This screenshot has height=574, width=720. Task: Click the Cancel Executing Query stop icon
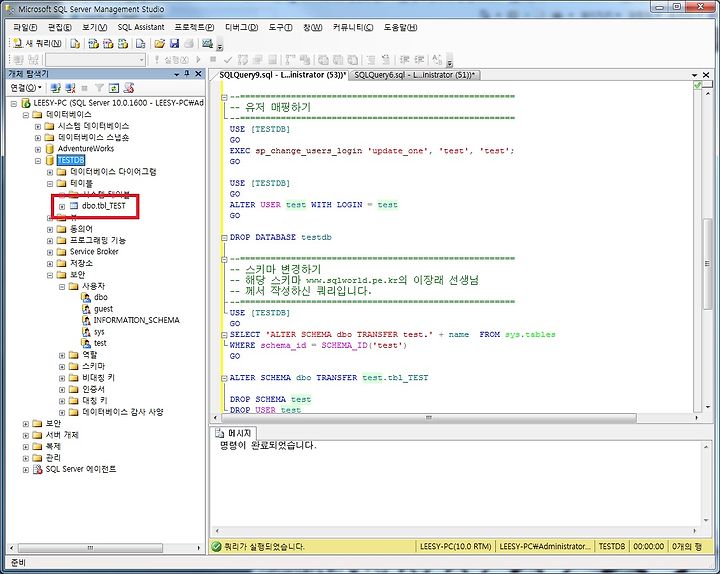[x=213, y=60]
